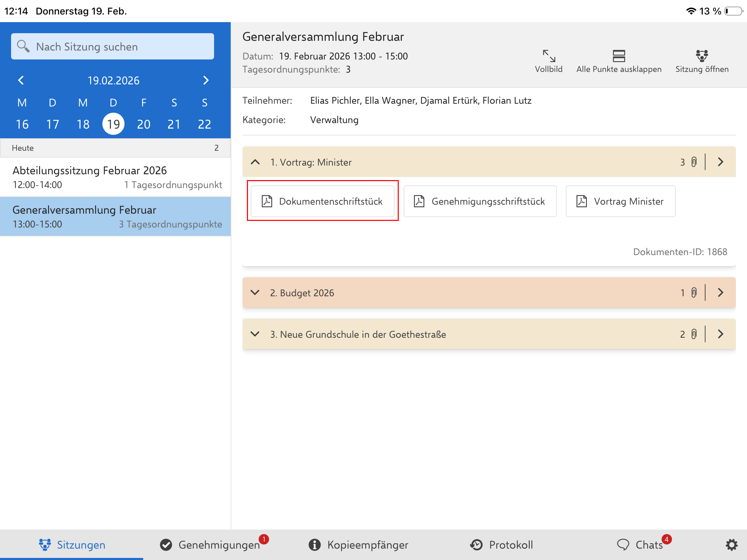747x560 pixels.
Task: Expand the 2. Budget 2026 item
Action: tap(255, 293)
